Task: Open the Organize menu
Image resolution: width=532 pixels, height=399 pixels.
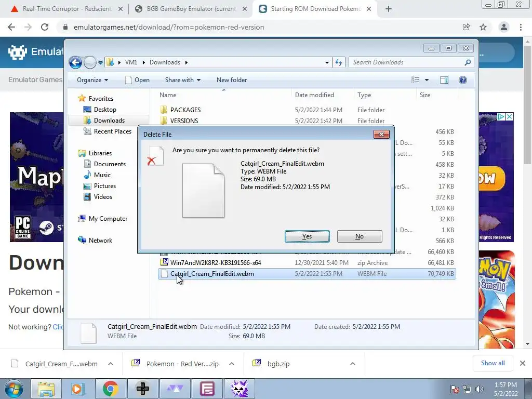Action: pyautogui.click(x=92, y=80)
